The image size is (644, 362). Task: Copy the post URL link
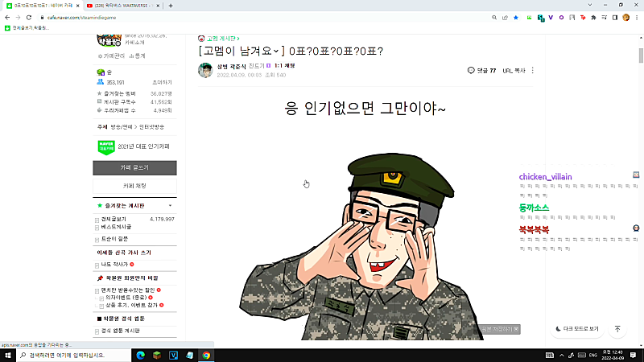coord(514,71)
